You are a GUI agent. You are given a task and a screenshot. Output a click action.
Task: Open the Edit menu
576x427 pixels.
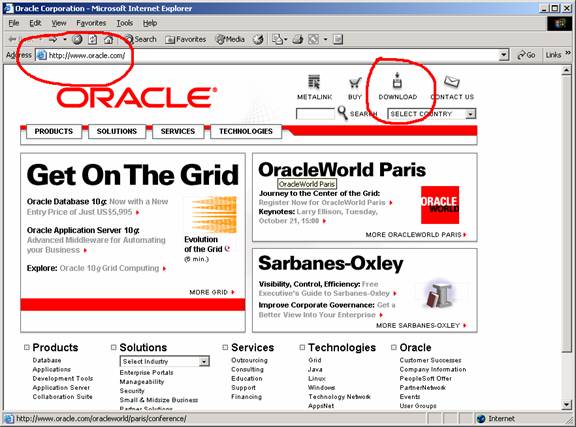35,23
